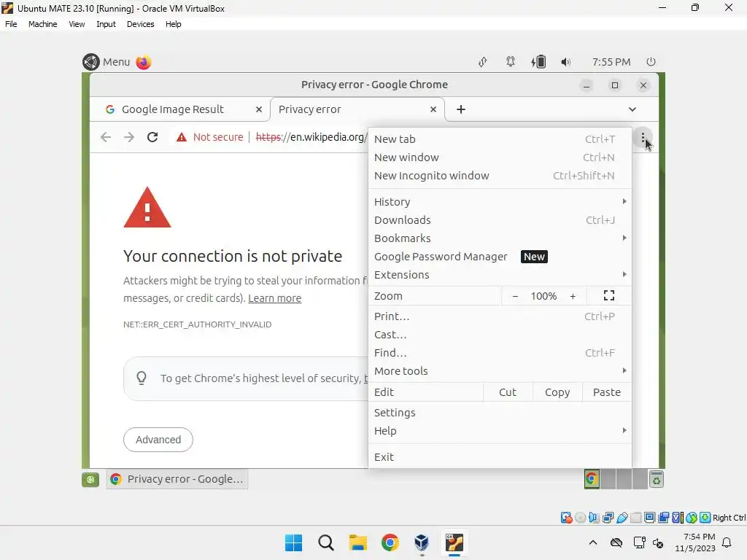Click the show desktop icon in bottom panel
Image resolution: width=747 pixels, height=560 pixels.
point(90,480)
